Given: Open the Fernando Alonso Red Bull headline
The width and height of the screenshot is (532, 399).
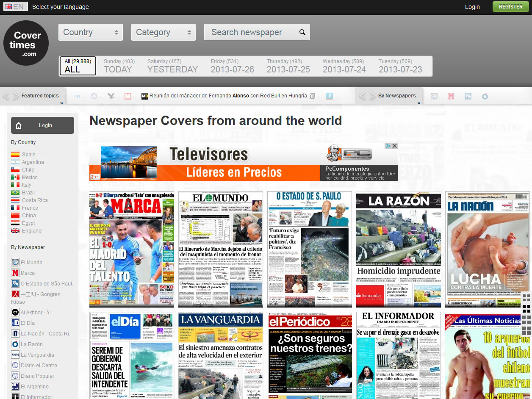Looking at the screenshot, I should [228, 96].
